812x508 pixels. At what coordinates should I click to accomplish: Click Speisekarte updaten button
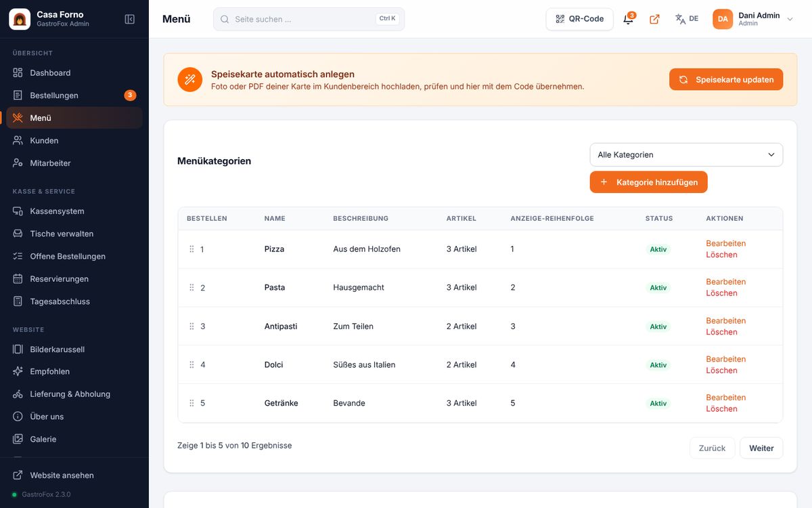(x=726, y=79)
